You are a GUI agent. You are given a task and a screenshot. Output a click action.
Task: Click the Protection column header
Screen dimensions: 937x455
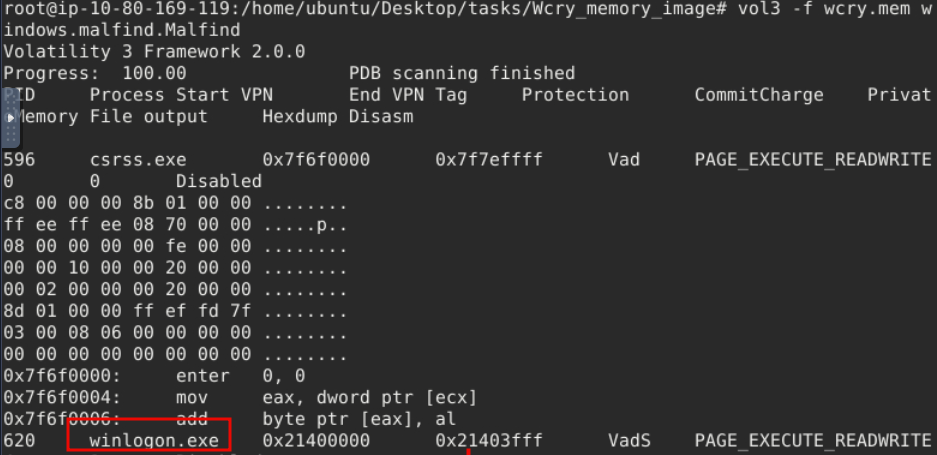click(575, 95)
